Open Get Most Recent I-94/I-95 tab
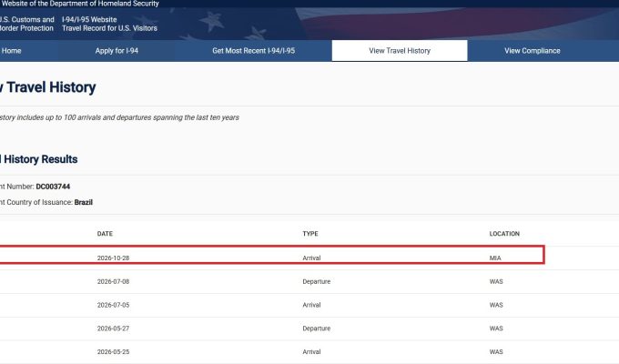The image size is (619, 364). [253, 51]
